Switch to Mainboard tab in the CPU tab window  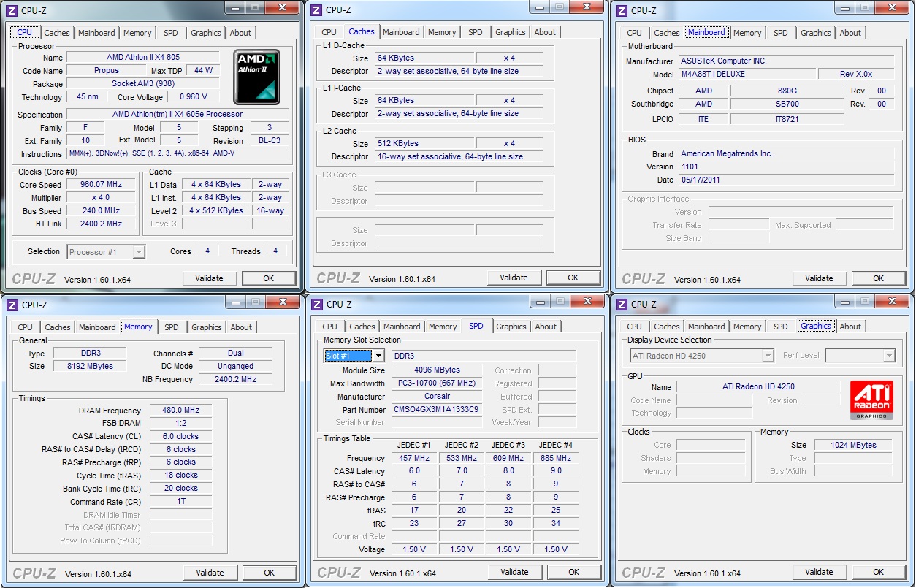(96, 33)
